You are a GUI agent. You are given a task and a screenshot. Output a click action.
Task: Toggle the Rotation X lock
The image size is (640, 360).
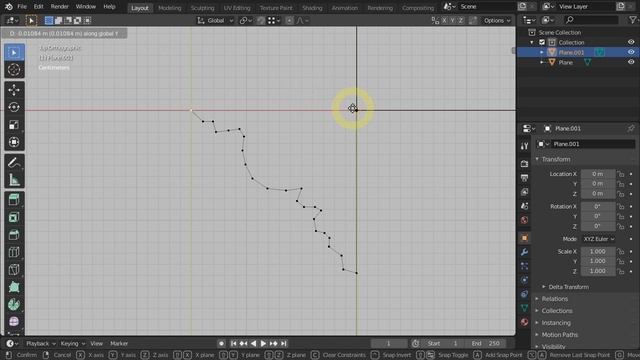click(x=621, y=207)
